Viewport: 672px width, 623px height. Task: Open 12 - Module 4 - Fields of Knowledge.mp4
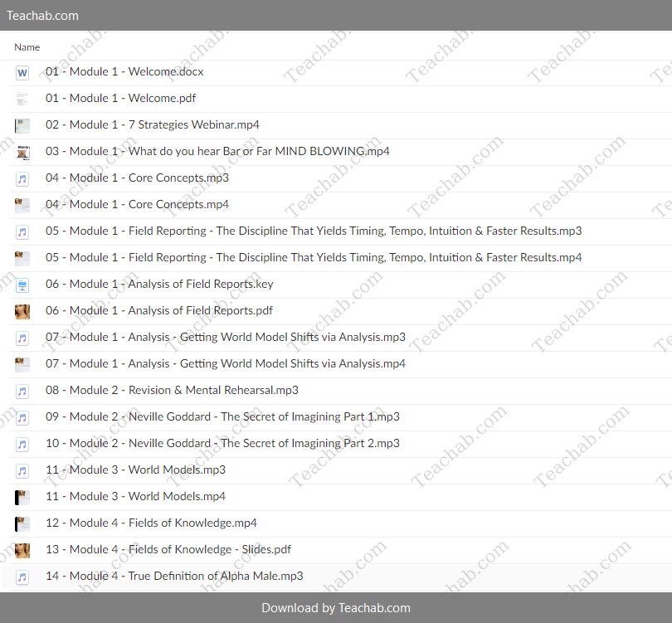click(151, 523)
